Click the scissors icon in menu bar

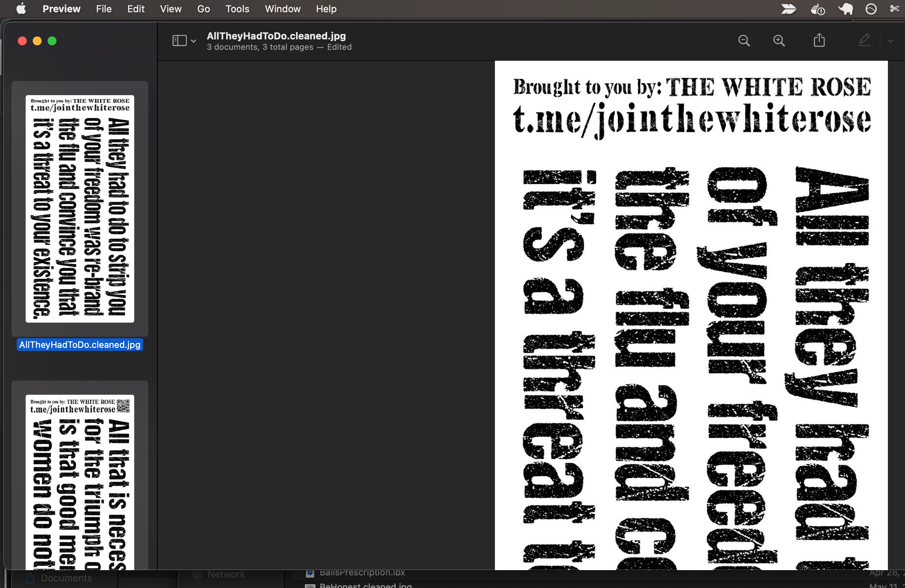tap(895, 8)
